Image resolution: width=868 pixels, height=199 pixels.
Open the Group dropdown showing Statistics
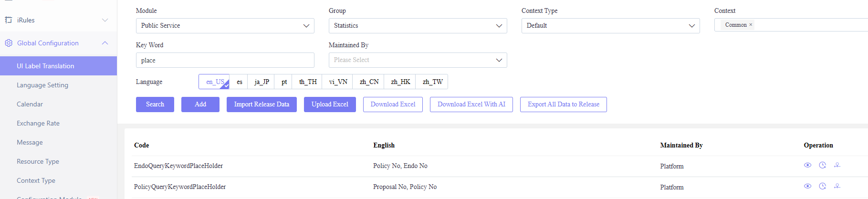pyautogui.click(x=418, y=26)
